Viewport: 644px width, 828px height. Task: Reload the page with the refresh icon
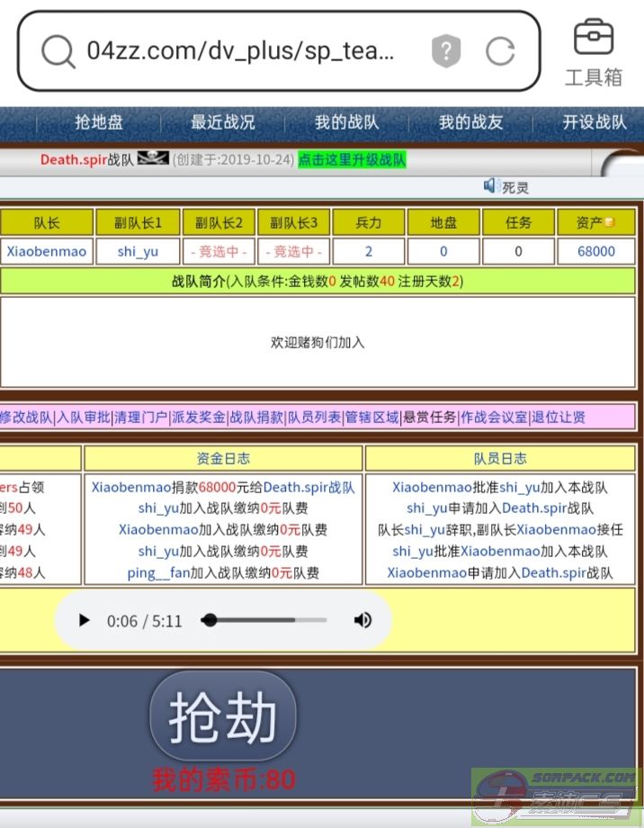(500, 51)
